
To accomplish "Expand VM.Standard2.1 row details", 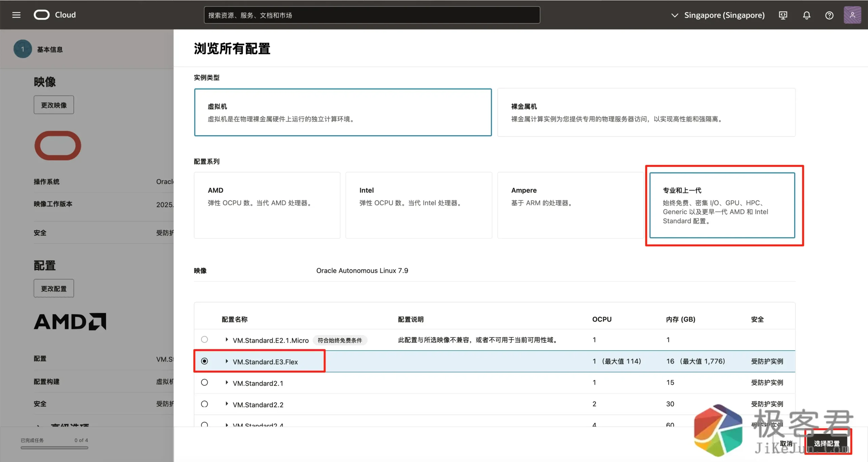I will pos(226,383).
